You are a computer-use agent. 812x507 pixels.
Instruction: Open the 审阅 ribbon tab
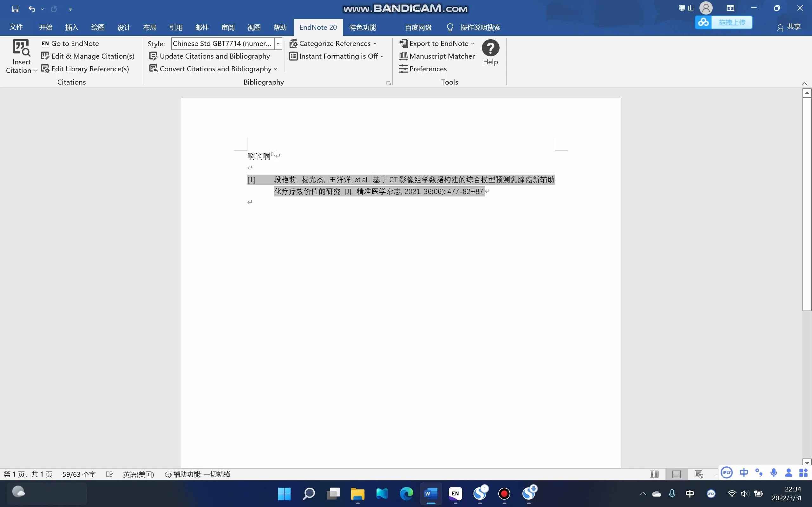tap(227, 27)
